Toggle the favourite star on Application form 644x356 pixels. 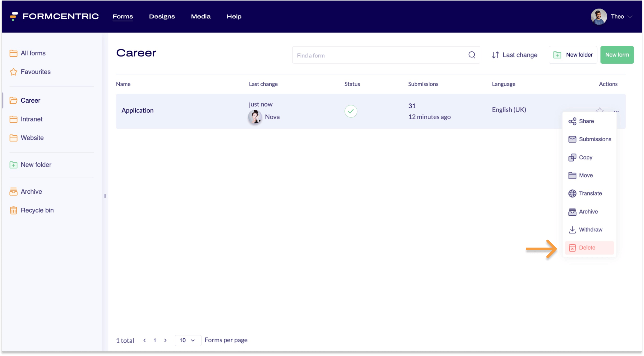click(x=599, y=110)
